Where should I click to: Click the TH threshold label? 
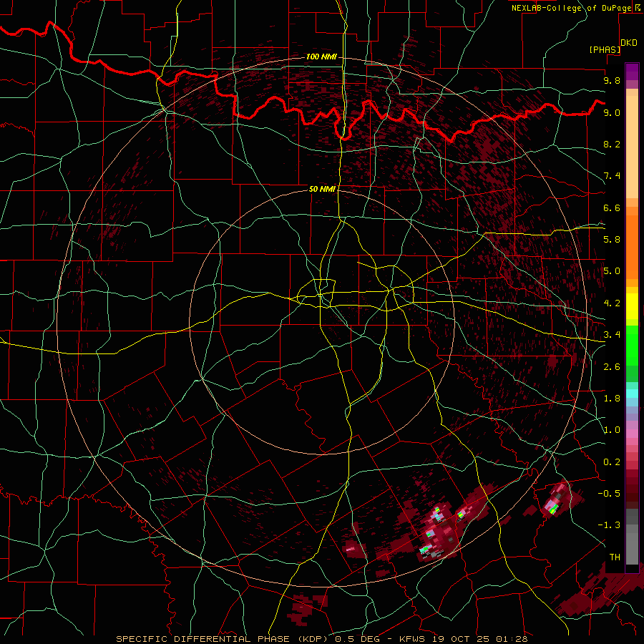[x=615, y=557]
